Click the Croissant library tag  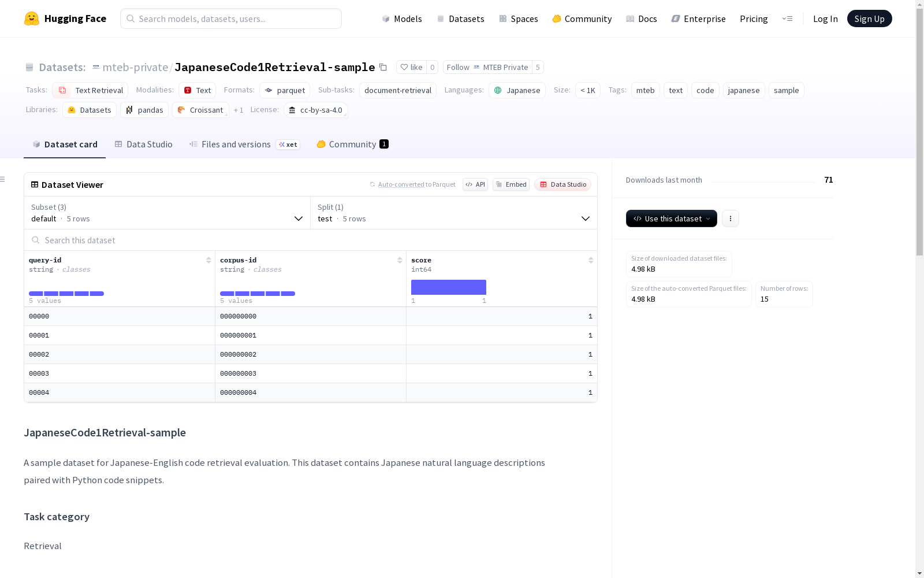pyautogui.click(x=200, y=110)
